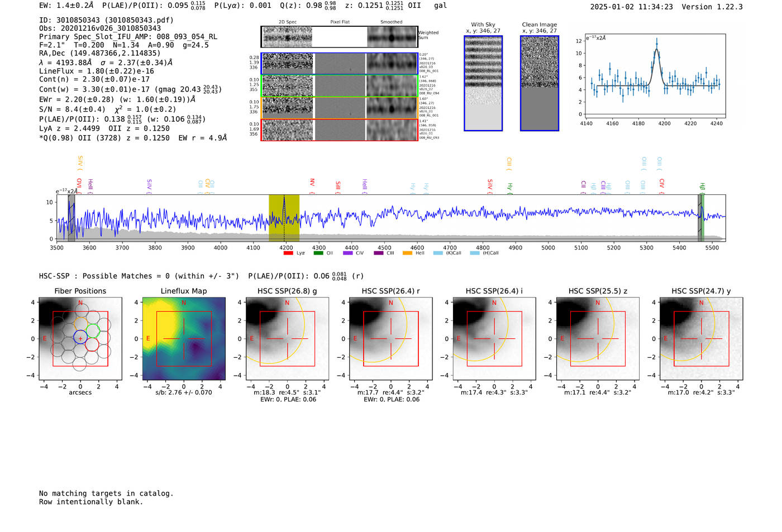Click the Cont(w) = 3.30(±0.01)e-17 line
The width and height of the screenshot is (782, 532).
tap(130, 89)
